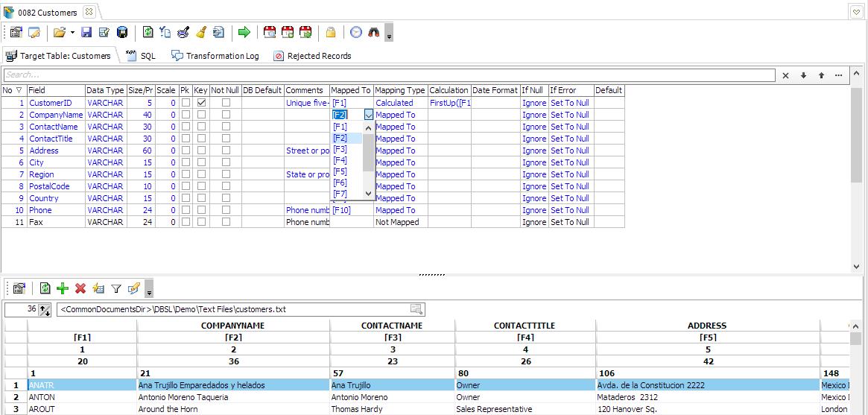The height and width of the screenshot is (415, 868).
Task: Open file with the folder icon
Action: 59,33
